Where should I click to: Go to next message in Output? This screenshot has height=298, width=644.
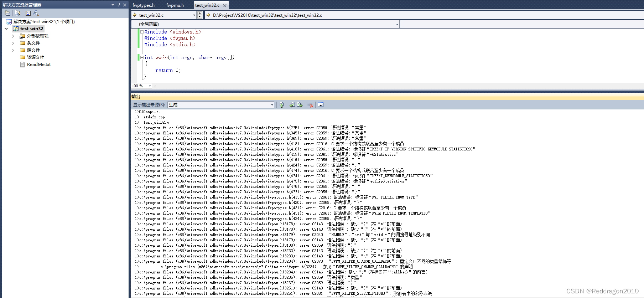[x=300, y=105]
